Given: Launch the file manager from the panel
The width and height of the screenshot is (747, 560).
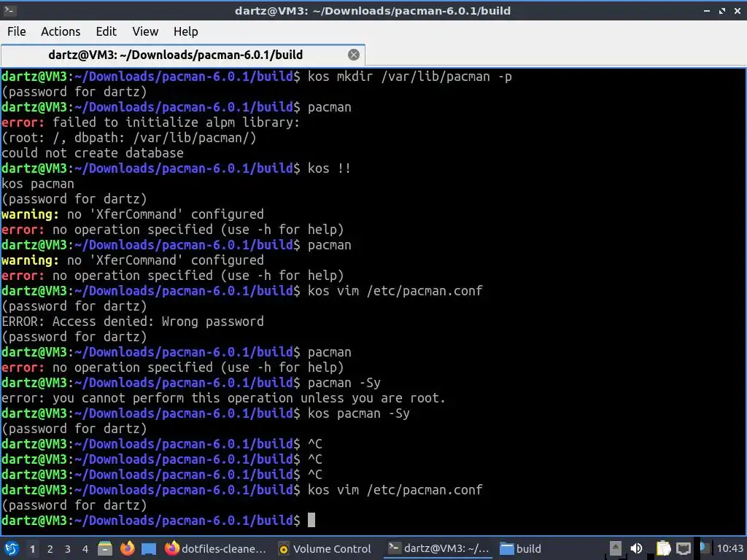Looking at the screenshot, I should (x=105, y=548).
